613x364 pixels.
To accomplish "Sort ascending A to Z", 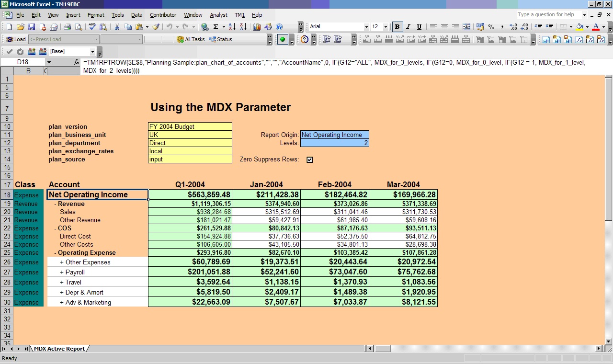I will [232, 27].
